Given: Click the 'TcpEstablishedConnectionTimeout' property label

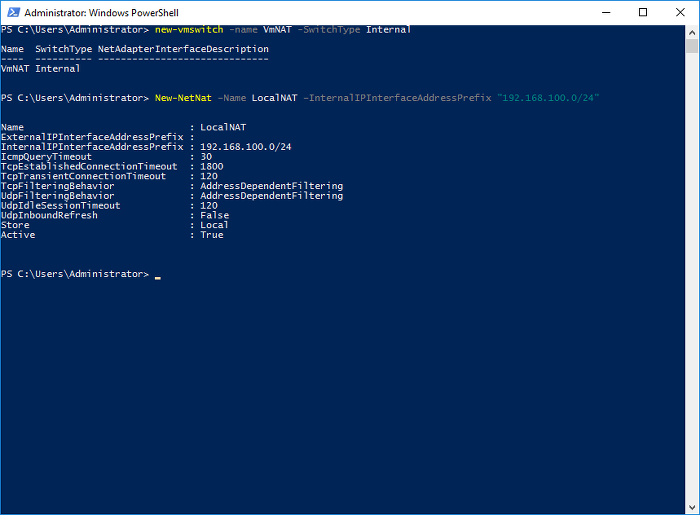Looking at the screenshot, I should tap(89, 166).
